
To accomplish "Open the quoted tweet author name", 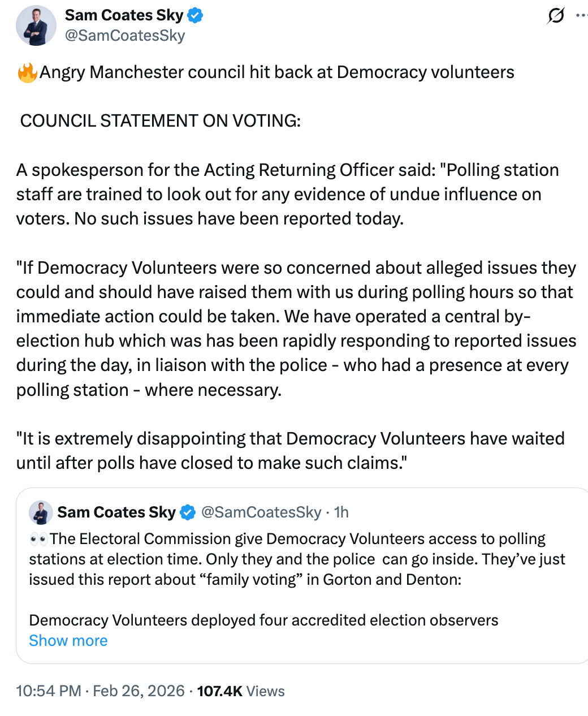I will click(116, 512).
